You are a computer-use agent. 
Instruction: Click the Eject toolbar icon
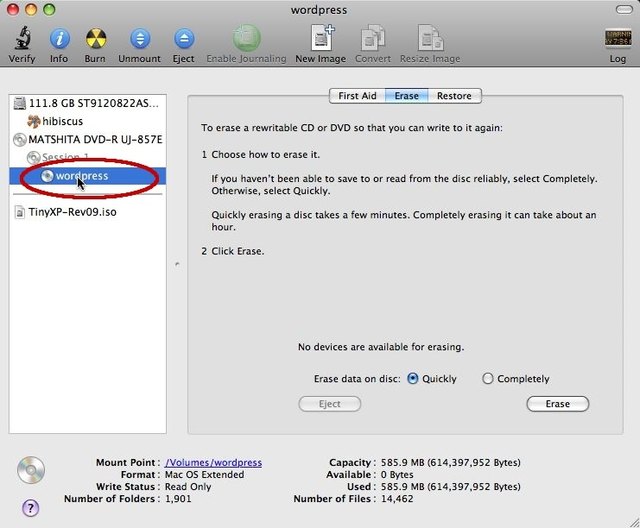pos(184,39)
